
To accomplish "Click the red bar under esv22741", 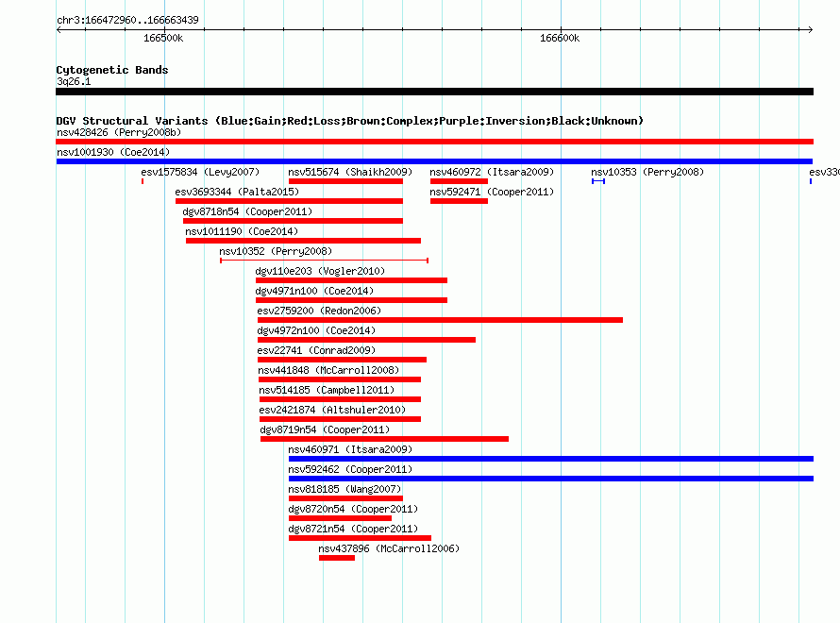I will (343, 360).
